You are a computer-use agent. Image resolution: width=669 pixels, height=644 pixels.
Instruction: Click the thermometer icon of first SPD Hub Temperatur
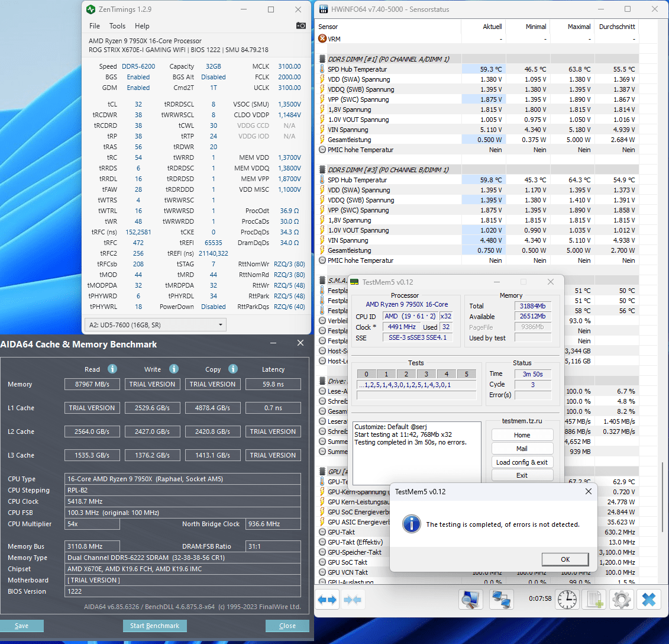[x=322, y=69]
